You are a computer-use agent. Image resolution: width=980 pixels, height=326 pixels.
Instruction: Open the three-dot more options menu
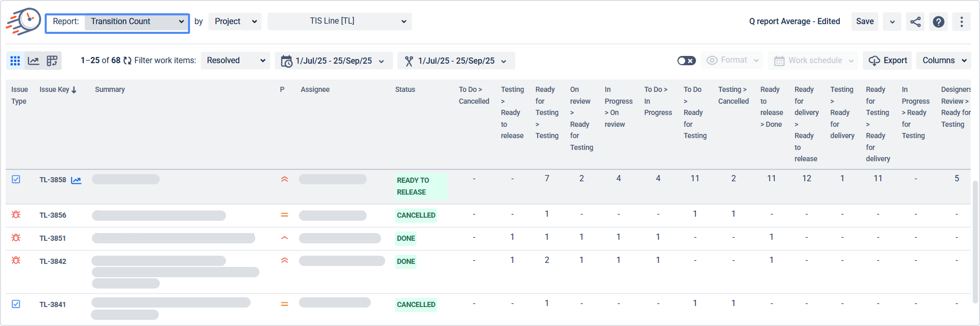(x=962, y=22)
